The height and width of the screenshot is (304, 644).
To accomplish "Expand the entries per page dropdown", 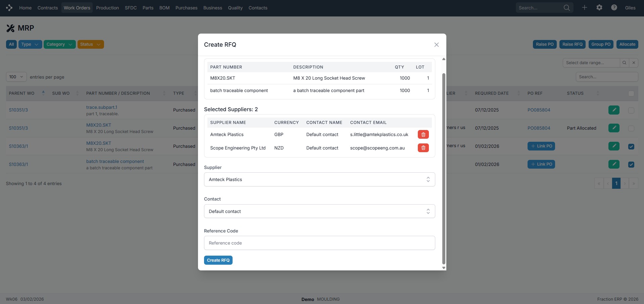I will click(x=16, y=77).
